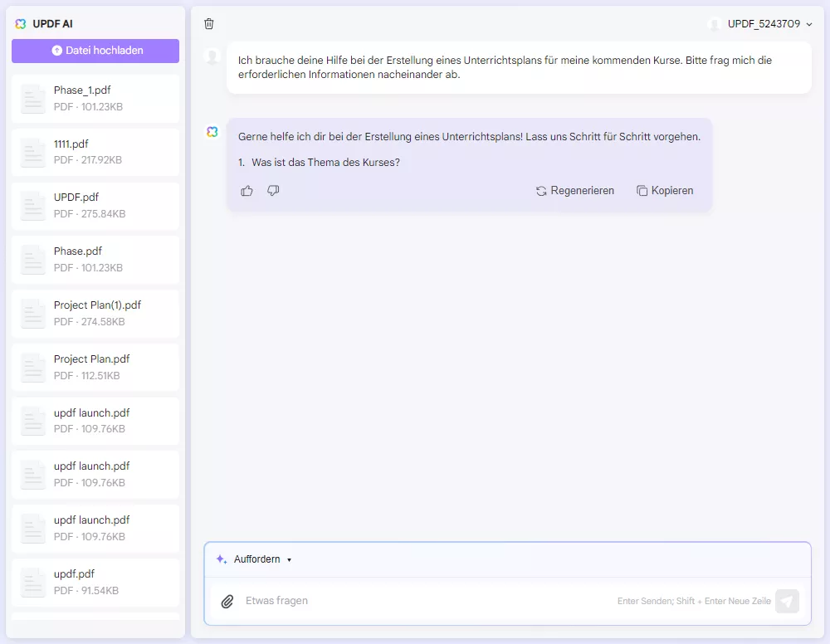
Task: Click the send message arrow icon
Action: click(x=787, y=601)
